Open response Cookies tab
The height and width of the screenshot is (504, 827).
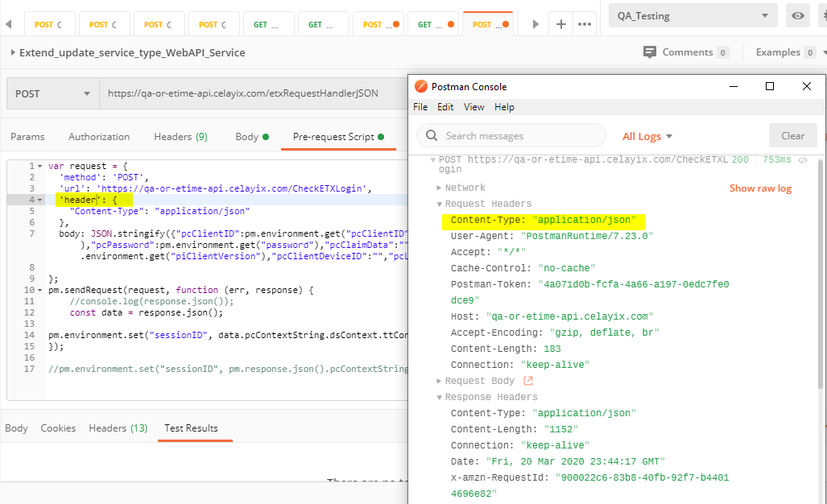[58, 428]
